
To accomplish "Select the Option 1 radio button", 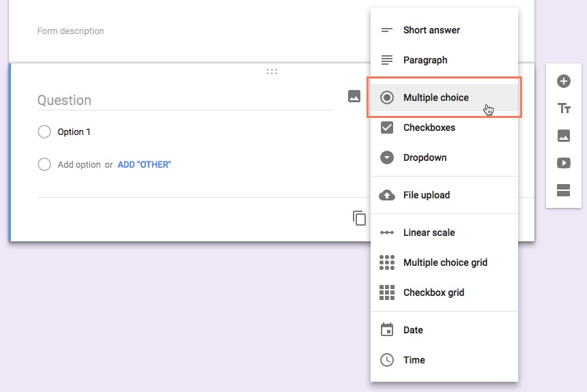I will 44,132.
